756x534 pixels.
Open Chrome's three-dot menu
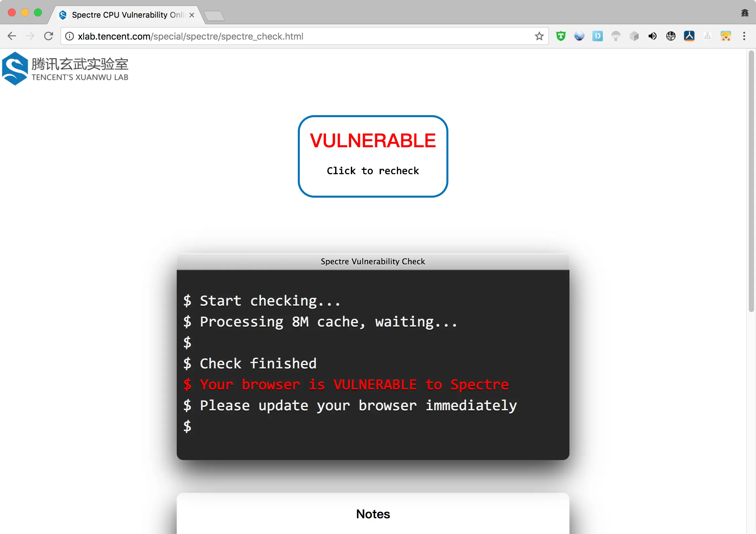[744, 36]
